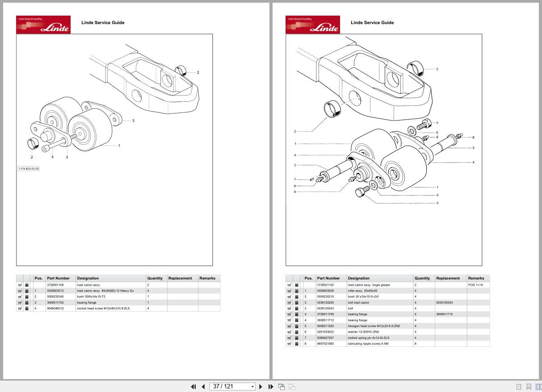Switch to single page layout
Image resolution: width=542 pixels, height=392 pixels.
pos(519,387)
